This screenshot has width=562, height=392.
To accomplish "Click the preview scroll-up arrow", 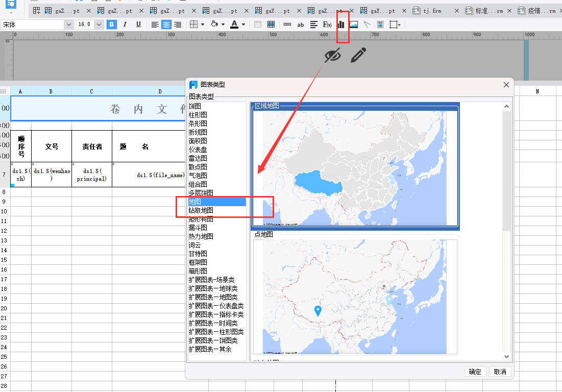I will (506, 106).
